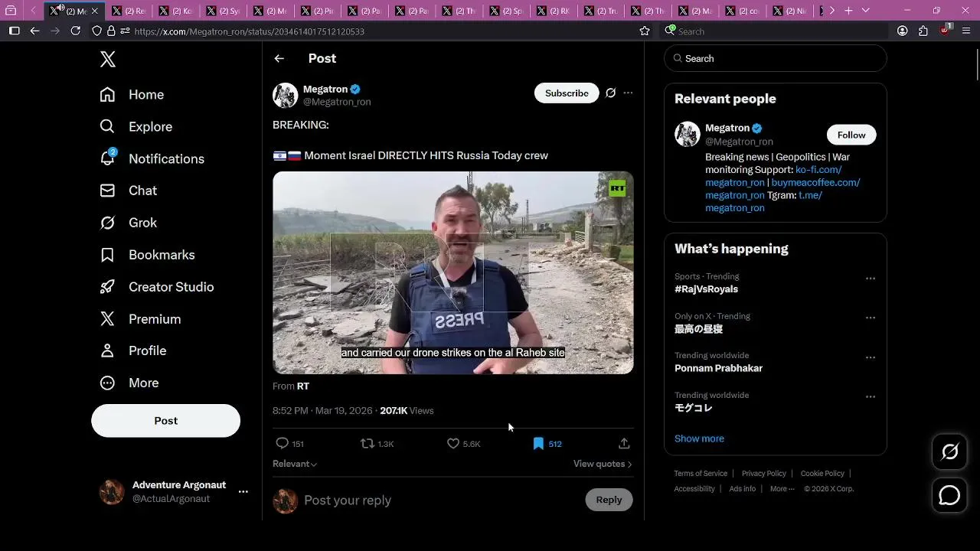Play the RT video in the post
The image size is (980, 551).
pyautogui.click(x=453, y=272)
